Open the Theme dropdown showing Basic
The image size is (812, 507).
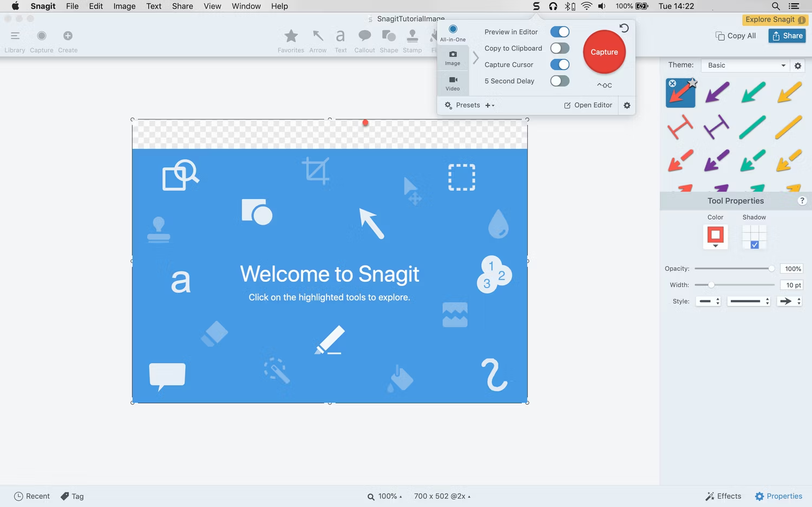[x=745, y=65]
